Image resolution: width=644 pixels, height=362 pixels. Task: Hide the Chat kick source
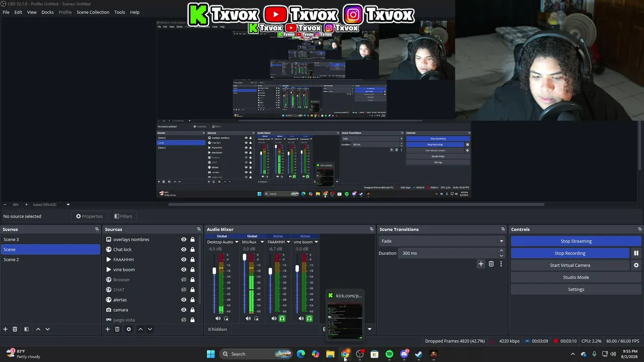coord(184,249)
